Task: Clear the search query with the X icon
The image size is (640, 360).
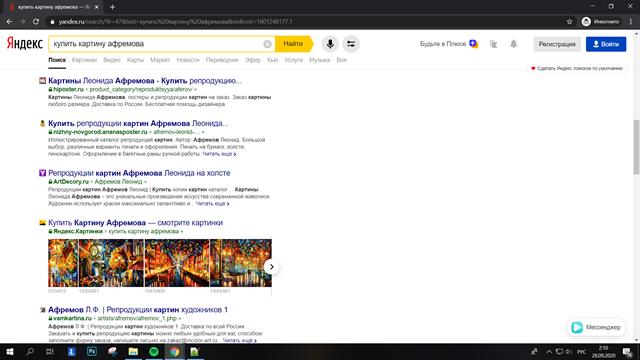Action: [267, 44]
